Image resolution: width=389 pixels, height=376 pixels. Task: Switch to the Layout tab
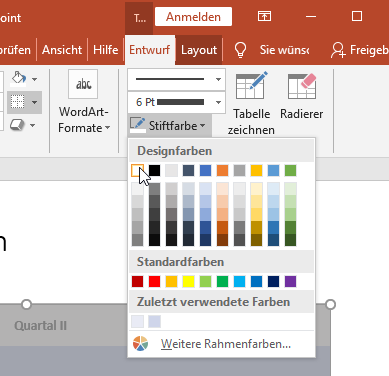(199, 50)
